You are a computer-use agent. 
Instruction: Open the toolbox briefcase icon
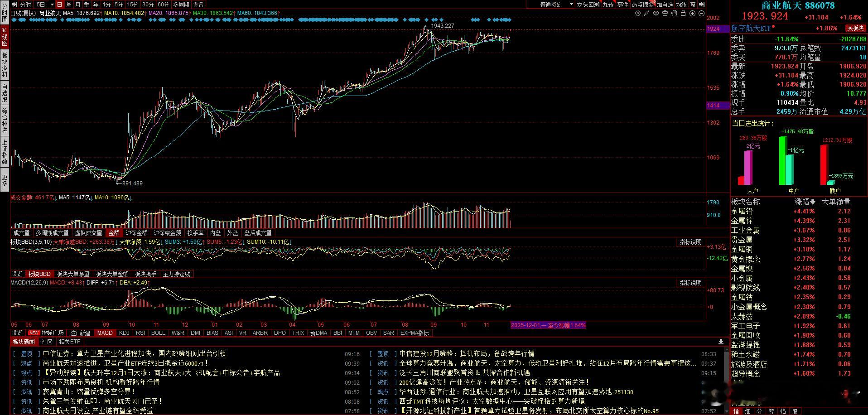click(665, 13)
